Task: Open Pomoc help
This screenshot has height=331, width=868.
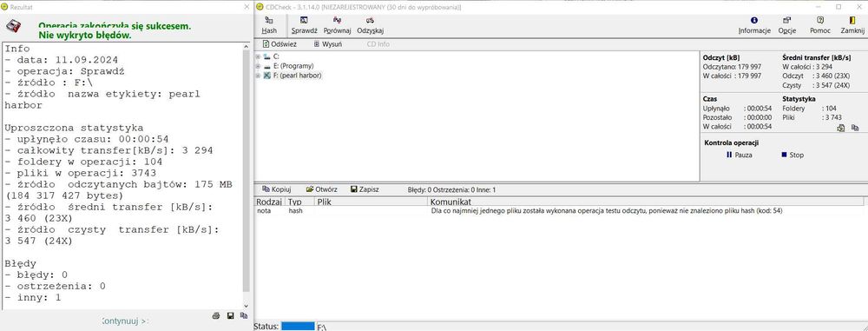Action: click(820, 25)
